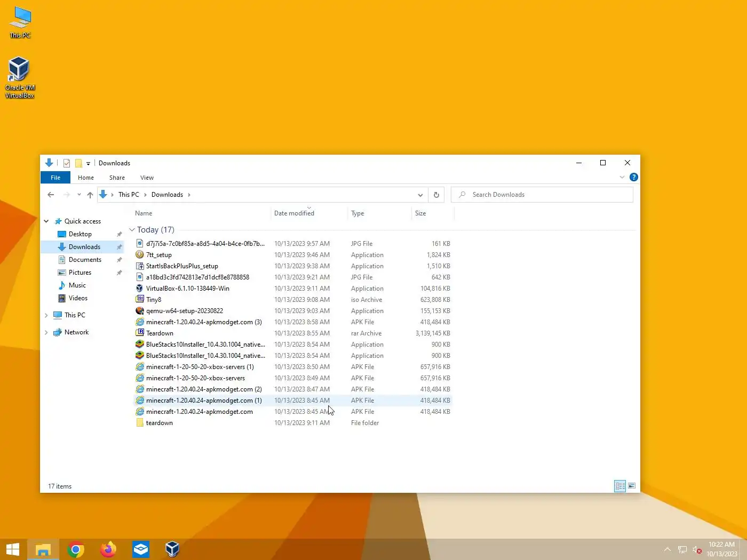The width and height of the screenshot is (747, 560).
Task: Open the VirtualBox taskbar icon
Action: click(172, 549)
